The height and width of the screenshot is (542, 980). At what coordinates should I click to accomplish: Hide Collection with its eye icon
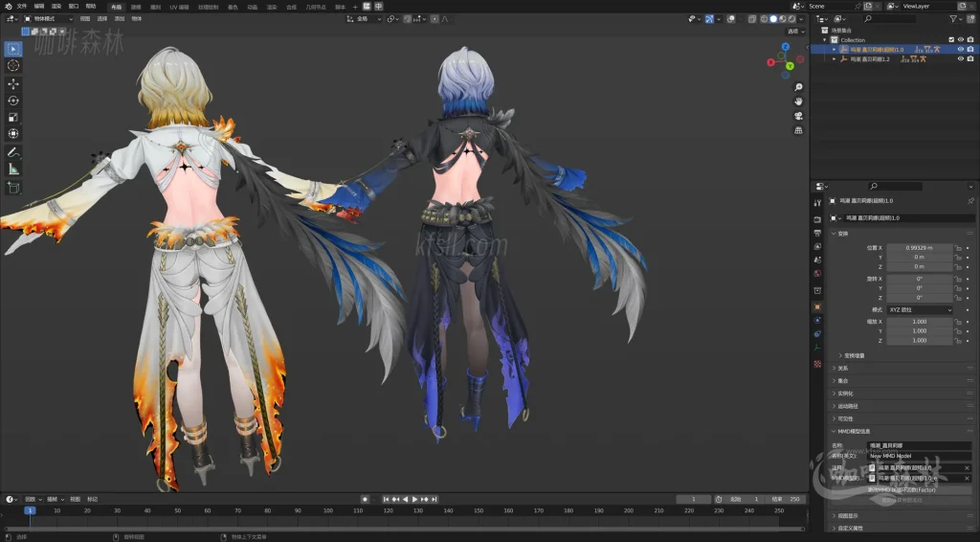[x=961, y=39]
